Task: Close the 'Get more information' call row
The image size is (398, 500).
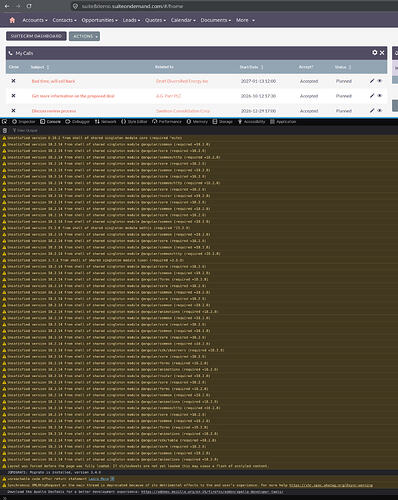Action: click(13, 96)
